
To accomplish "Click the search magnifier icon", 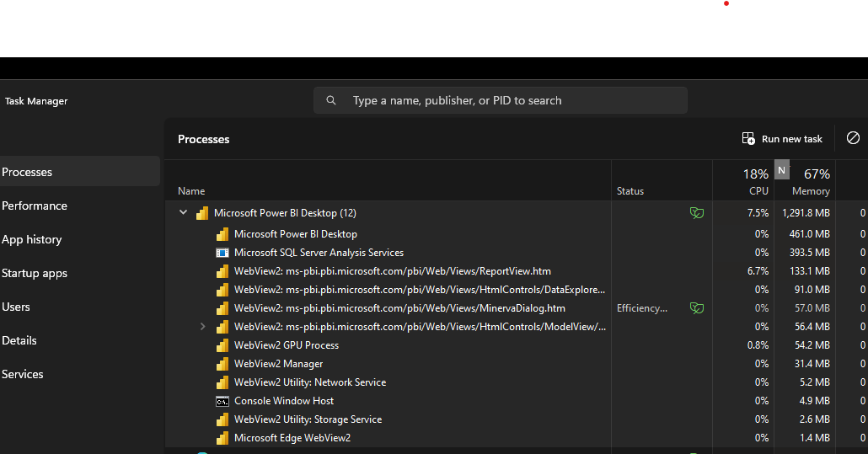I will click(331, 100).
